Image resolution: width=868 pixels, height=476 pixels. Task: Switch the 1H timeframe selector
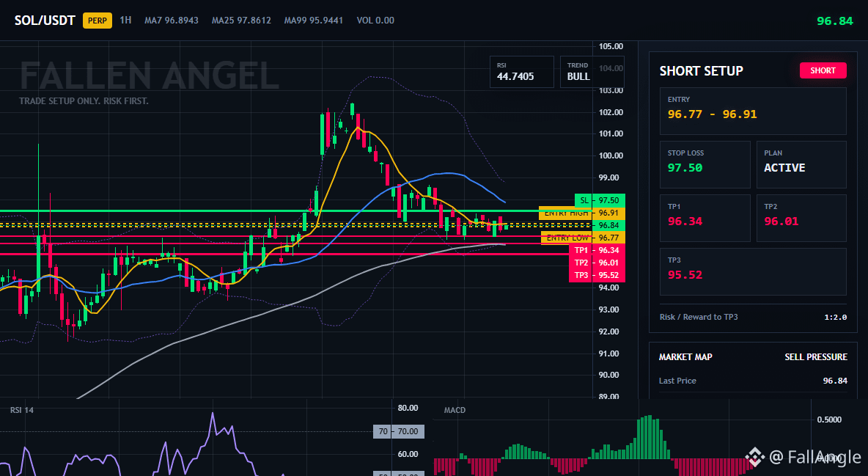point(125,20)
